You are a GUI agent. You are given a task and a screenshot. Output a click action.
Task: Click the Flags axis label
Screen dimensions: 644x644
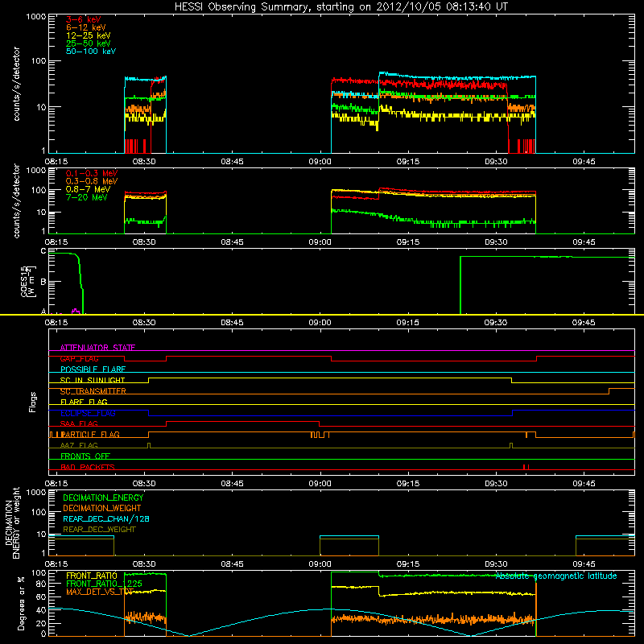[32, 402]
